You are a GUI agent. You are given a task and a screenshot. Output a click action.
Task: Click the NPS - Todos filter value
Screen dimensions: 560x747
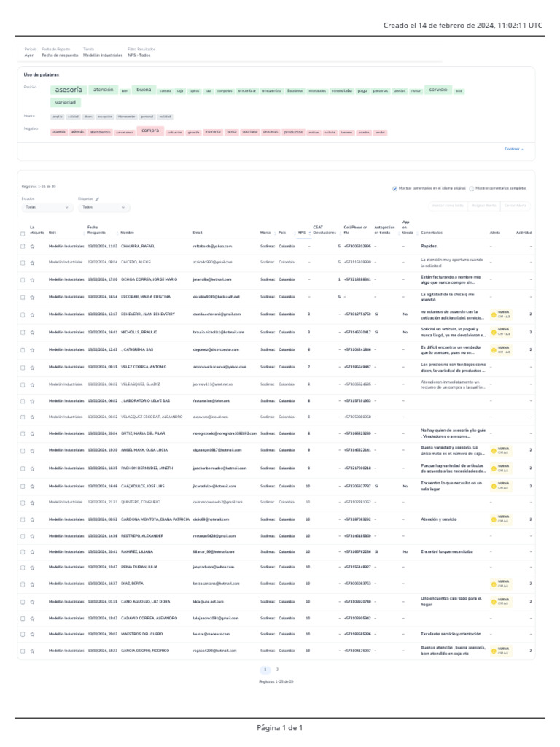(x=139, y=55)
